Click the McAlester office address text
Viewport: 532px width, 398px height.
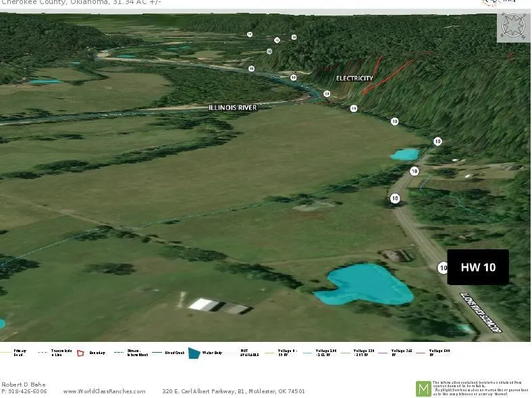[234, 391]
